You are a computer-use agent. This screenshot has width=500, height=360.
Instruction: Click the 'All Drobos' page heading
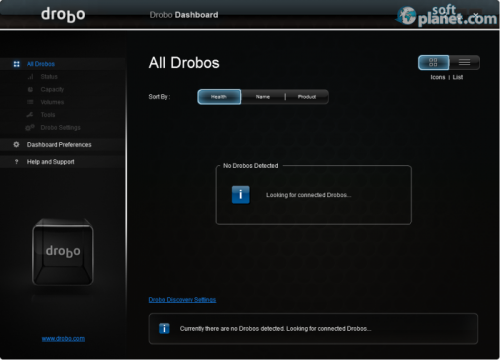[184, 63]
